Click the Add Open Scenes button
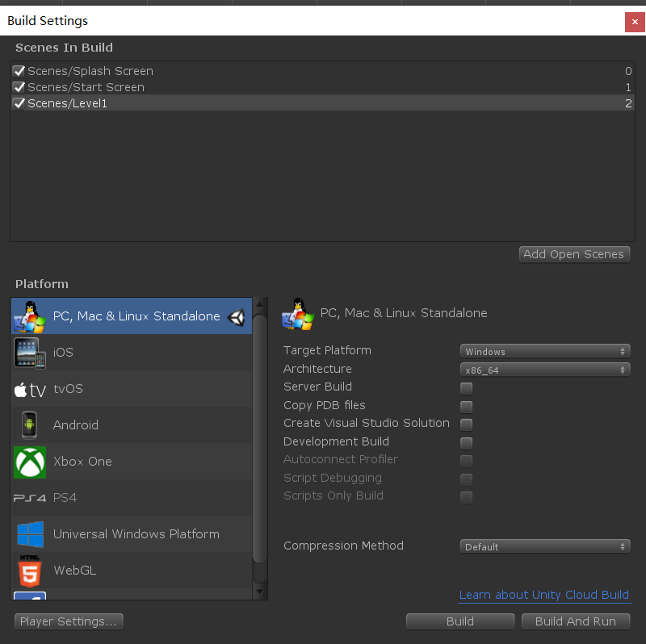This screenshot has width=646, height=644. [x=574, y=254]
